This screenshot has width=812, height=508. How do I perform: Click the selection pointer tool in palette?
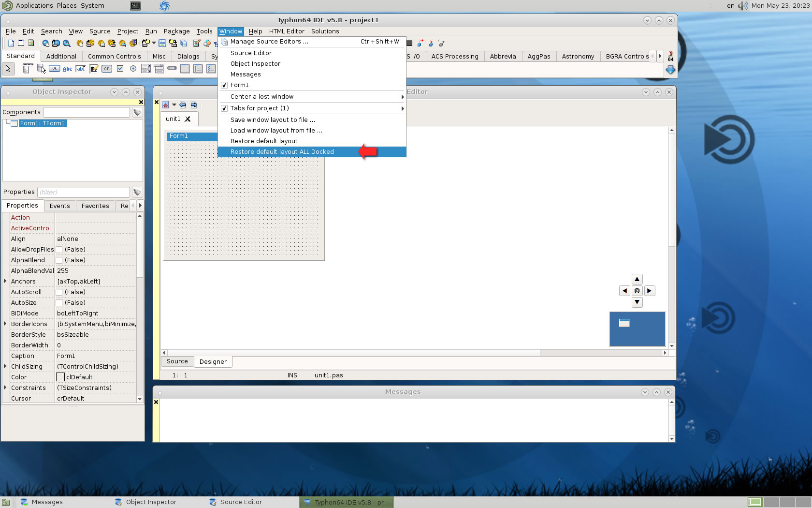tap(9, 69)
